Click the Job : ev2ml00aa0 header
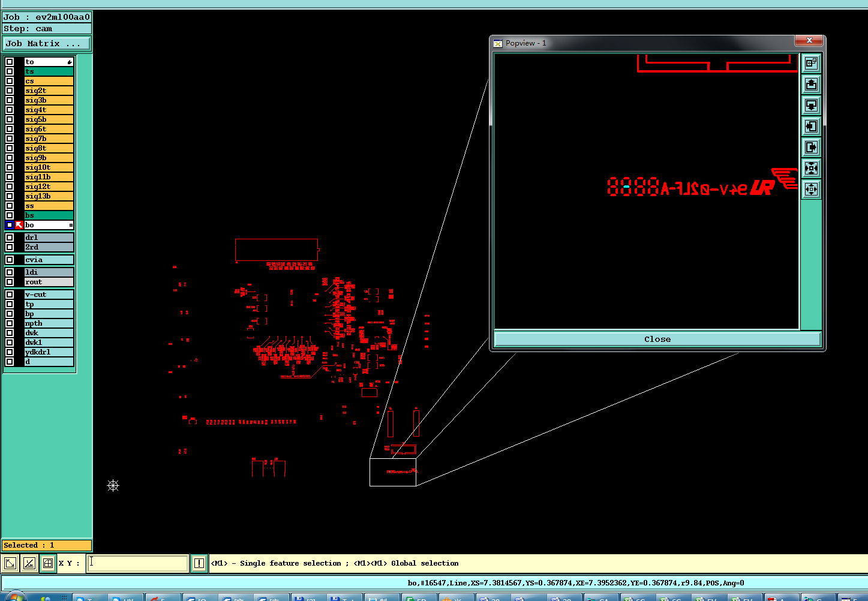Viewport: 868px width, 601px height. tap(47, 17)
